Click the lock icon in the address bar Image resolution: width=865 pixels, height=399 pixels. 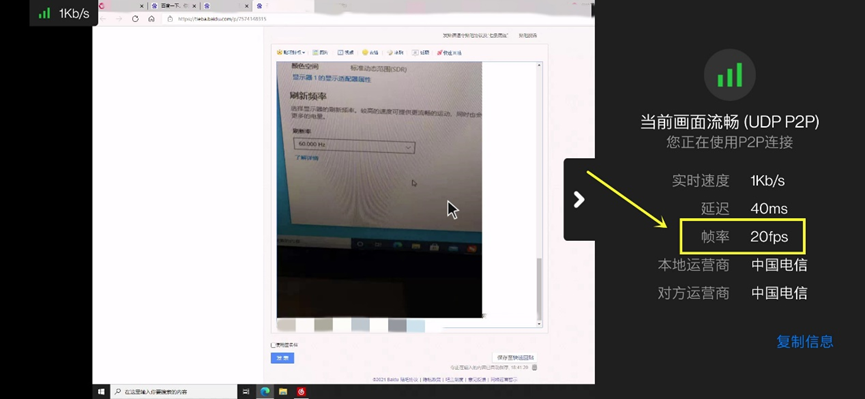coord(170,19)
